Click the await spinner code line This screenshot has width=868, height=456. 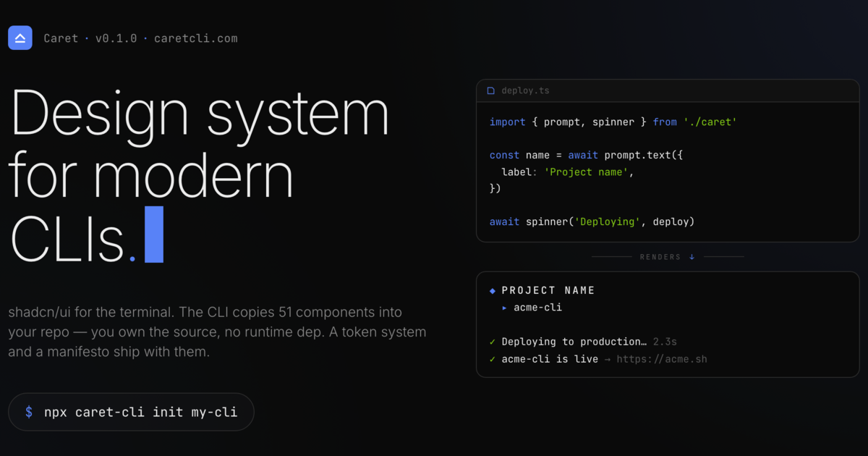pos(592,221)
